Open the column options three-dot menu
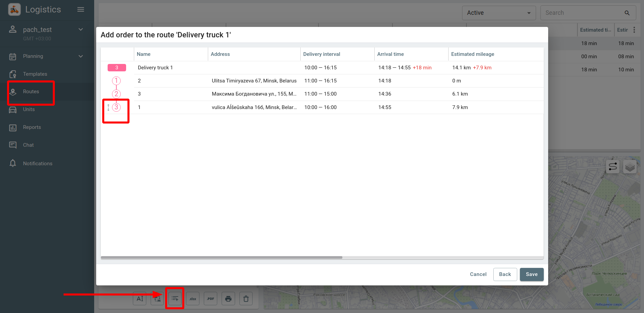 tap(634, 30)
